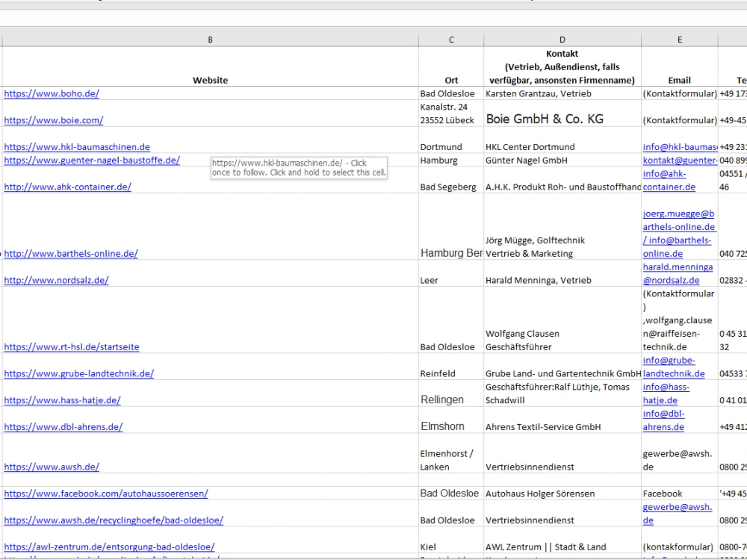Select the Facebook cell in Email column

[679, 494]
